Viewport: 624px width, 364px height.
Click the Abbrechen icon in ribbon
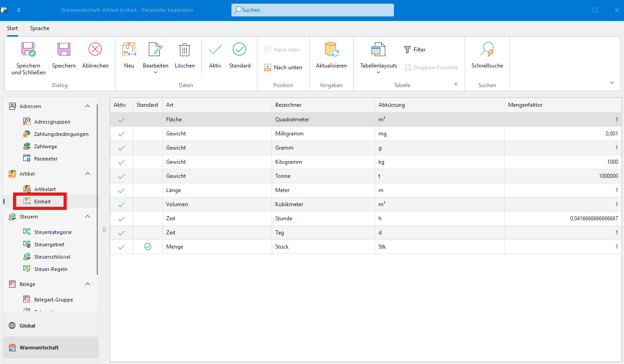pos(95,50)
